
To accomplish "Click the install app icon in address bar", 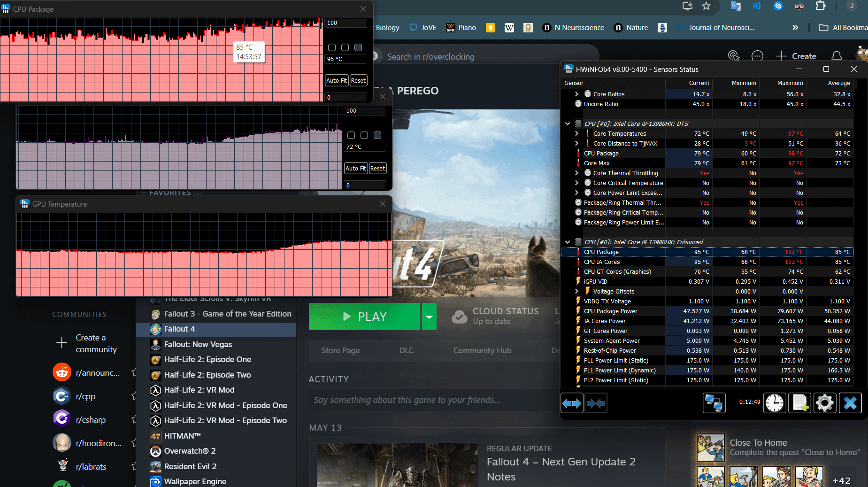I will click(x=687, y=6).
